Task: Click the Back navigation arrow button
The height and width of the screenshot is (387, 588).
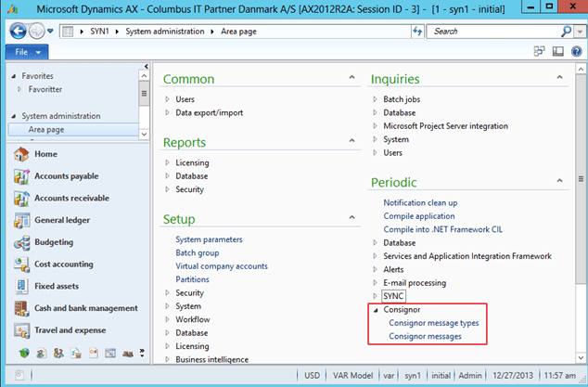Action: coord(17,32)
